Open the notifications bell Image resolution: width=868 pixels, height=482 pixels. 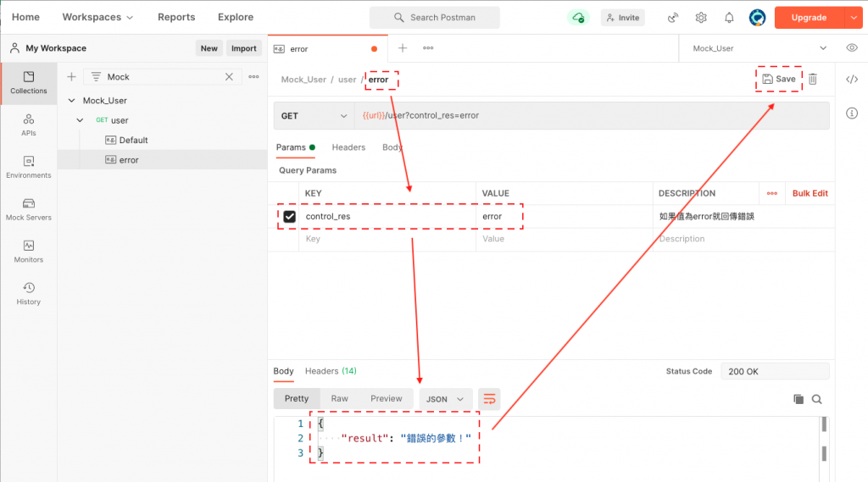pyautogui.click(x=729, y=18)
